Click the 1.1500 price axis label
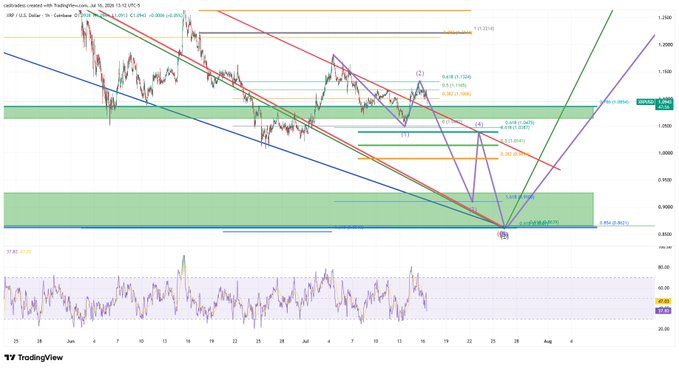 click(665, 71)
